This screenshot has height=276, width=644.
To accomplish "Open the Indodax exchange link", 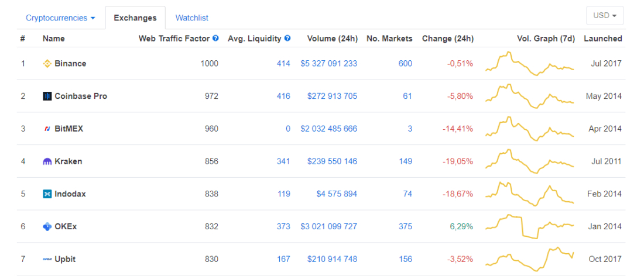I will 70,194.
